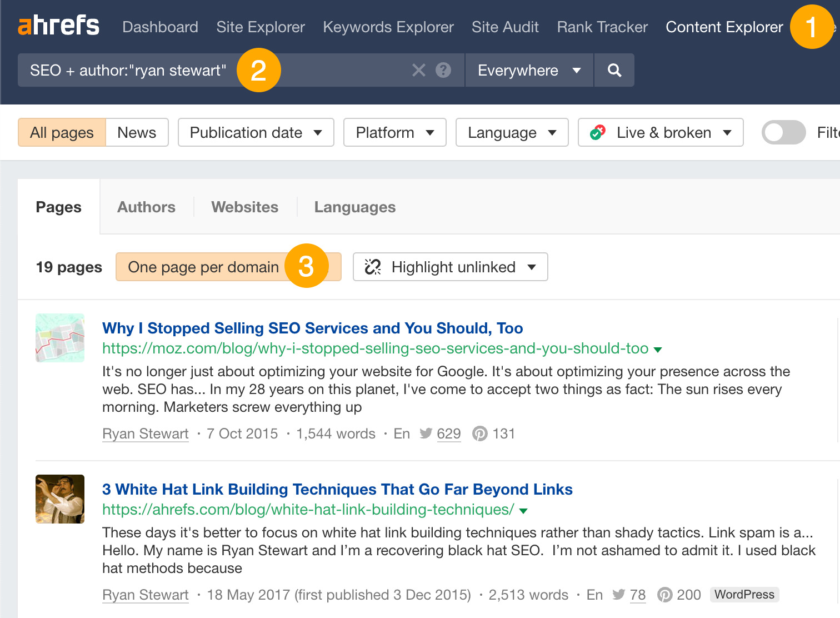840x618 pixels.
Task: Click the Twitter icon on the Moz article
Action: click(x=425, y=433)
